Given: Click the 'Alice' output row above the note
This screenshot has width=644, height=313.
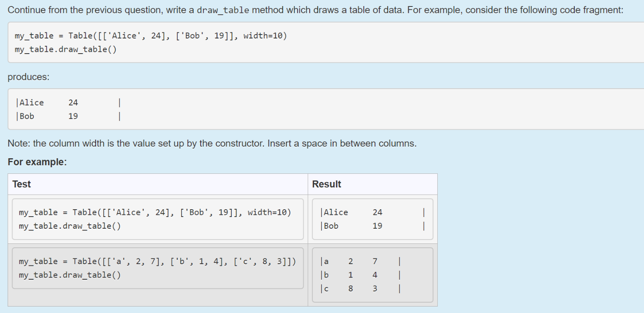Looking at the screenshot, I should coord(67,102).
